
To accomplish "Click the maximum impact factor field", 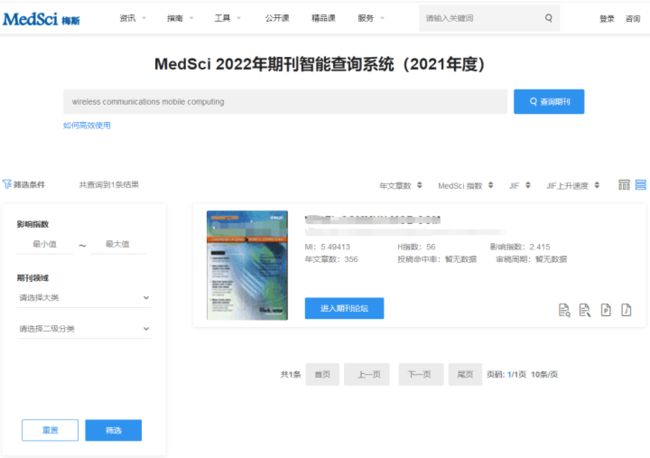I will [118, 244].
